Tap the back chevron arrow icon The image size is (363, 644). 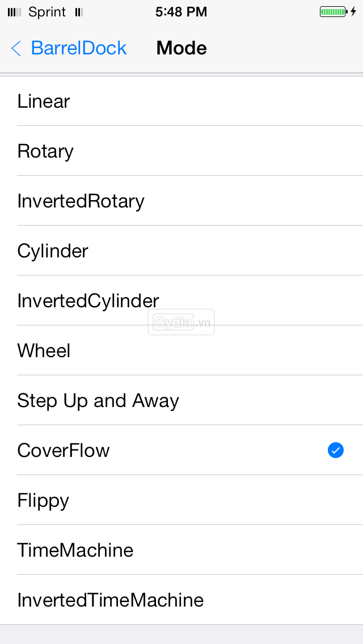click(16, 48)
